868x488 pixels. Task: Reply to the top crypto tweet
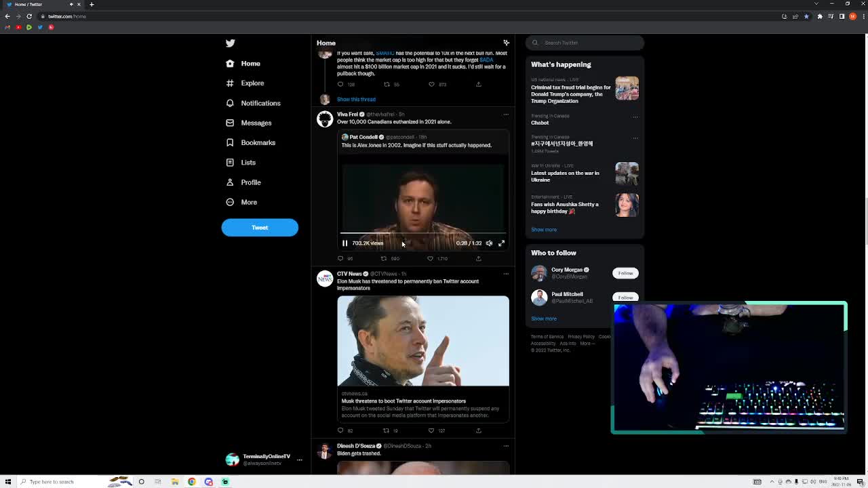coord(340,84)
